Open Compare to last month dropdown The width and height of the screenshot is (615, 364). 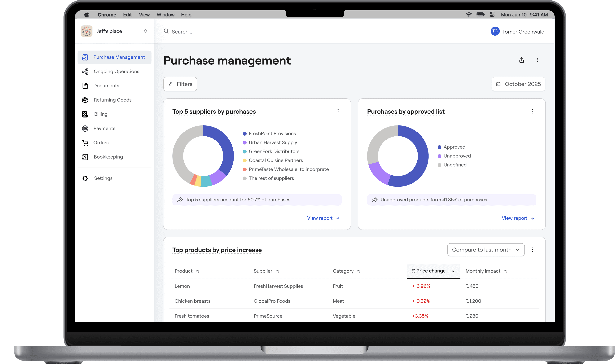pyautogui.click(x=486, y=250)
